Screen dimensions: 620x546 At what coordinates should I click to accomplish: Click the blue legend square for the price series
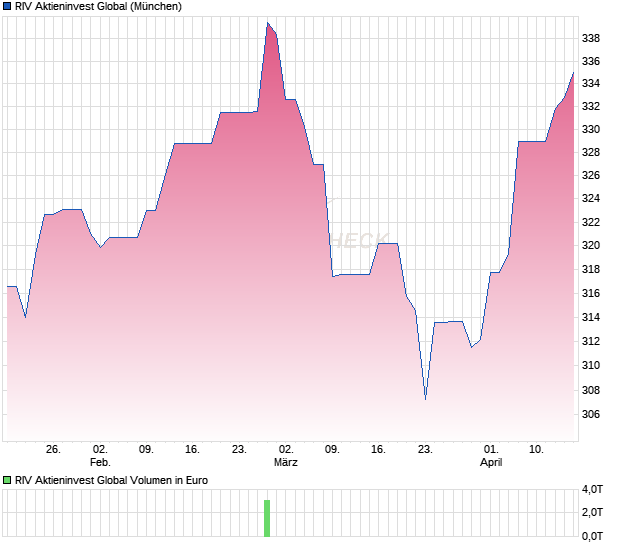click(8, 7)
